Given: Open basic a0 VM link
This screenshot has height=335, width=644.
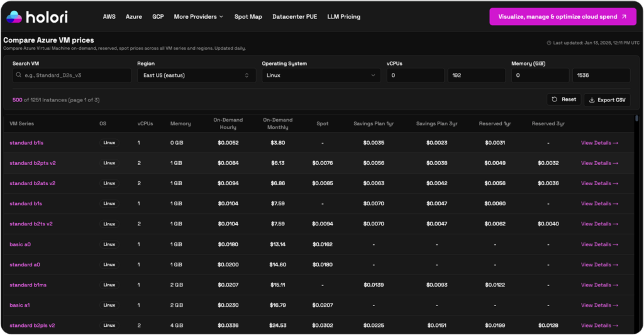Looking at the screenshot, I should pos(20,244).
